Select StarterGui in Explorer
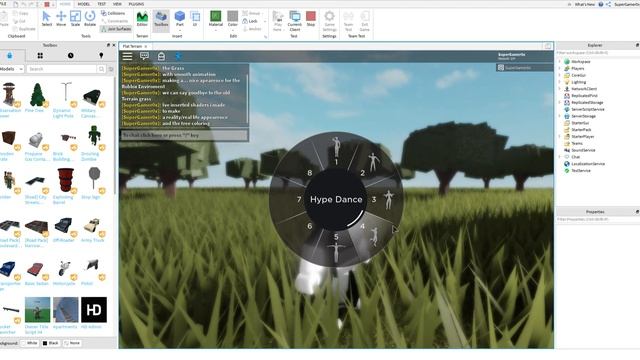This screenshot has width=640, height=360. point(580,123)
